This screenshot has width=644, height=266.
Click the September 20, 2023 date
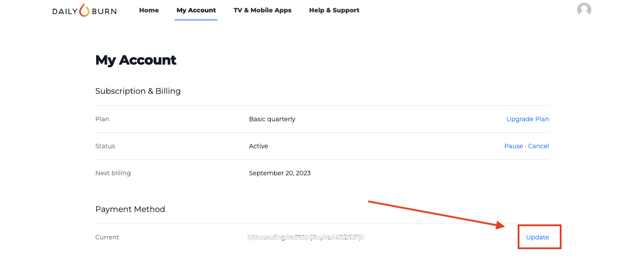click(280, 173)
